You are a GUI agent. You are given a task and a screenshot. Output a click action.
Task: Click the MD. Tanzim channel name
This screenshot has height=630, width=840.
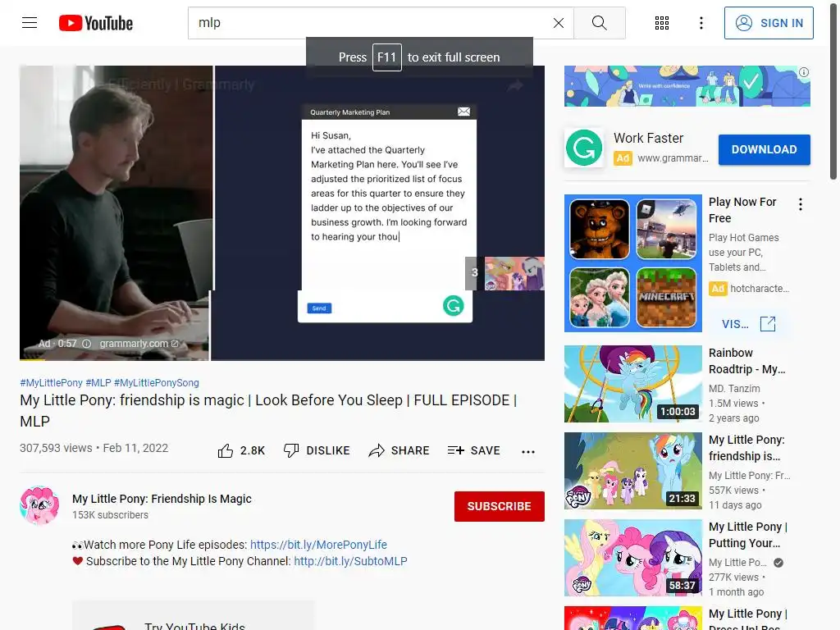click(x=734, y=388)
